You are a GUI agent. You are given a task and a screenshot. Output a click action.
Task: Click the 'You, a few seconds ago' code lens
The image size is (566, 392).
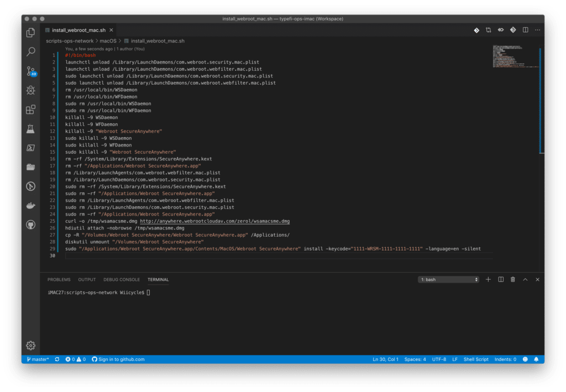(89, 49)
